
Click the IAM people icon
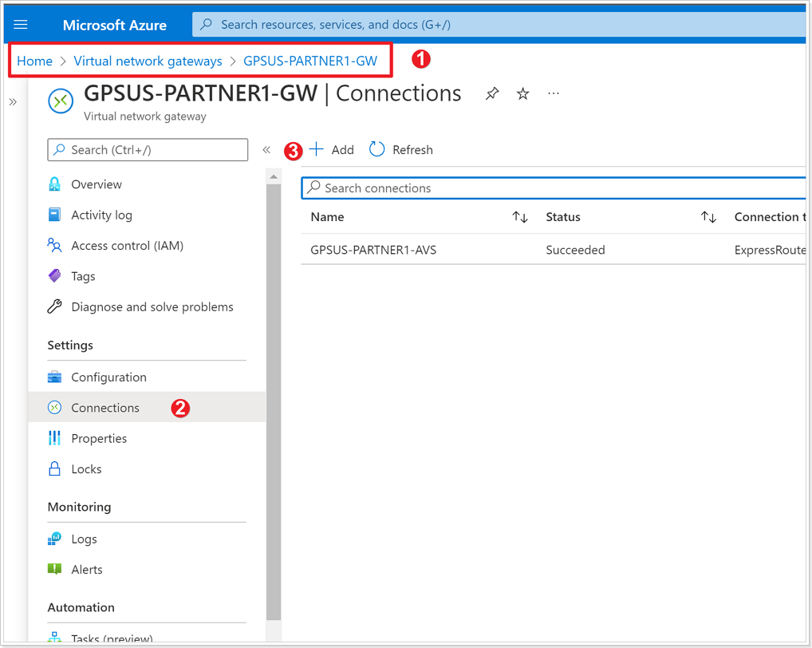pos(54,245)
